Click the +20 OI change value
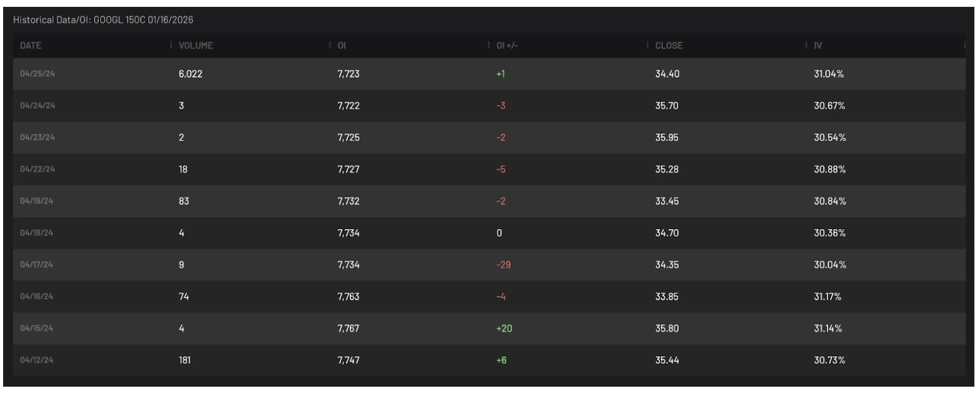This screenshot has height=396, width=980. pos(504,328)
